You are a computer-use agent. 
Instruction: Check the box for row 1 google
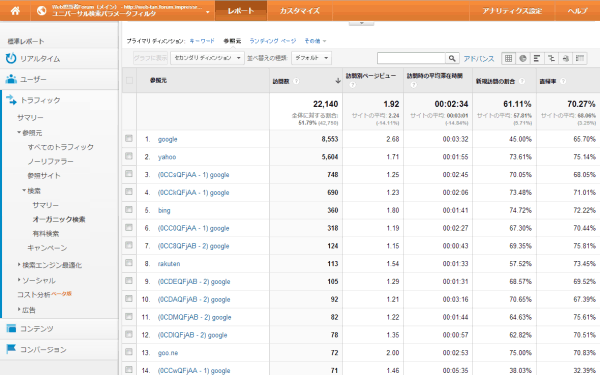[129, 139]
